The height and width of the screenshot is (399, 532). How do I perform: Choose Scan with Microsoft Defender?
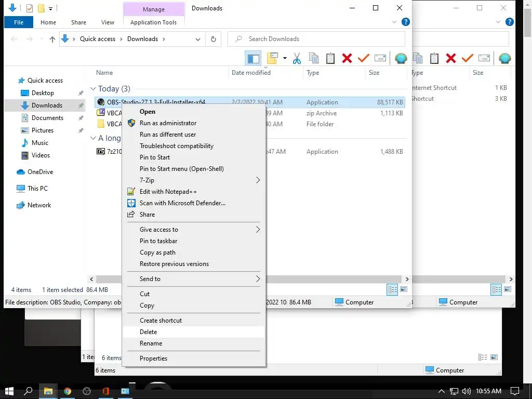tap(193, 203)
